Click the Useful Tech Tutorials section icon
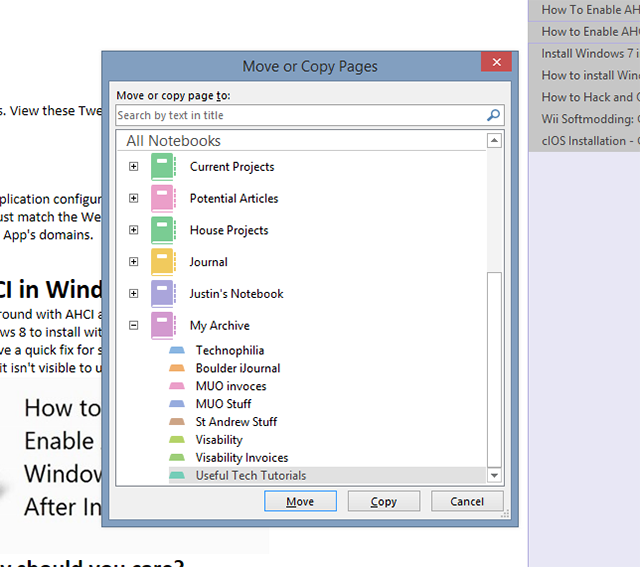Viewport: 640px width, 567px height. tap(177, 476)
